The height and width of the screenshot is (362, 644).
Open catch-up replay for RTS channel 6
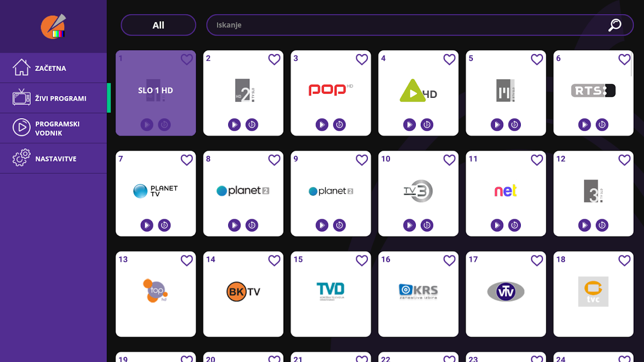[x=602, y=124]
